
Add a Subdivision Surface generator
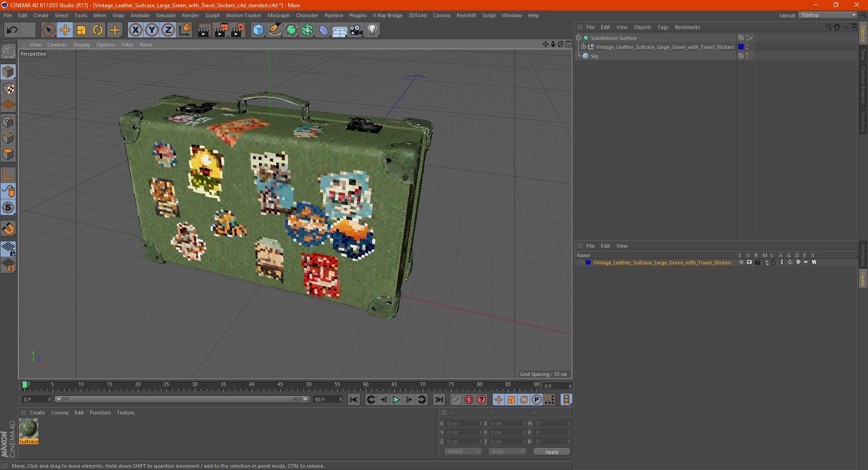pyautogui.click(x=291, y=30)
